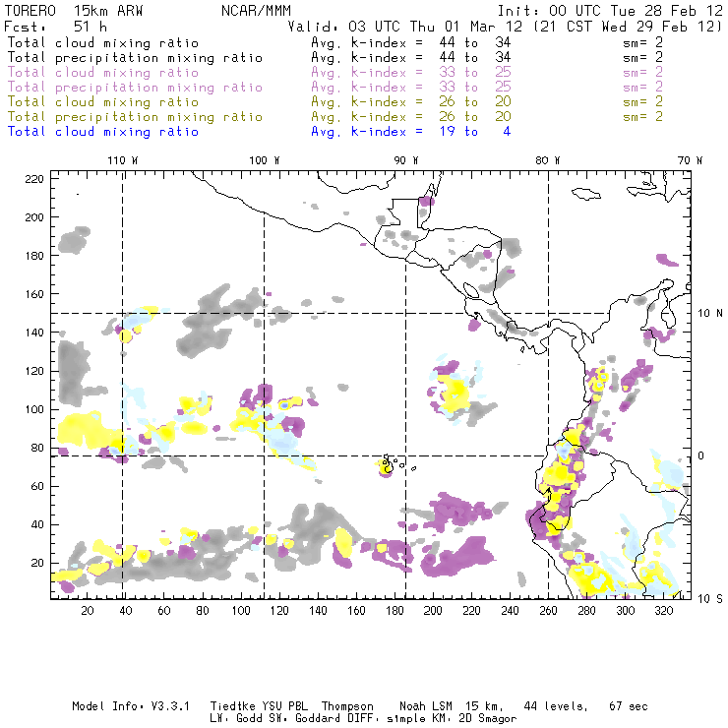Click the 'Valid: 03 UTC Thu 01 Mar 12' text
The height and width of the screenshot is (728, 728).
(405, 27)
